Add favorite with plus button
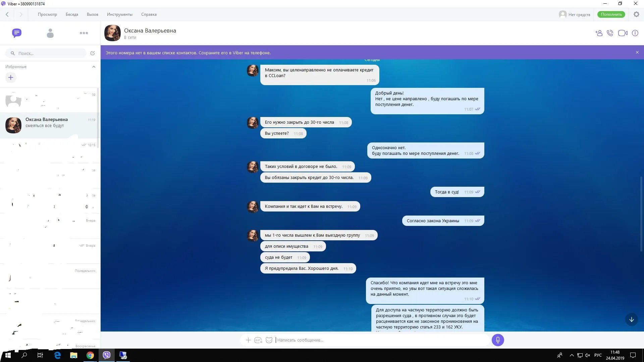Image resolution: width=644 pixels, height=362 pixels. (11, 77)
